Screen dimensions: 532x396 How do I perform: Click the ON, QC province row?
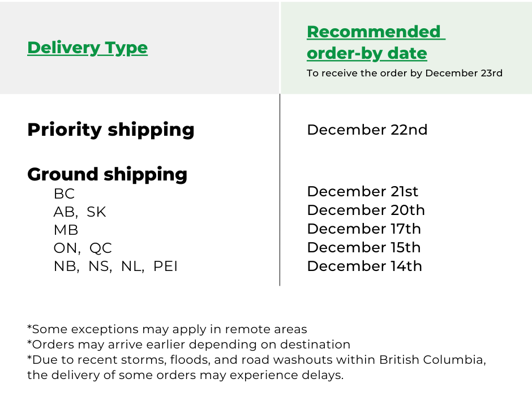tap(83, 248)
